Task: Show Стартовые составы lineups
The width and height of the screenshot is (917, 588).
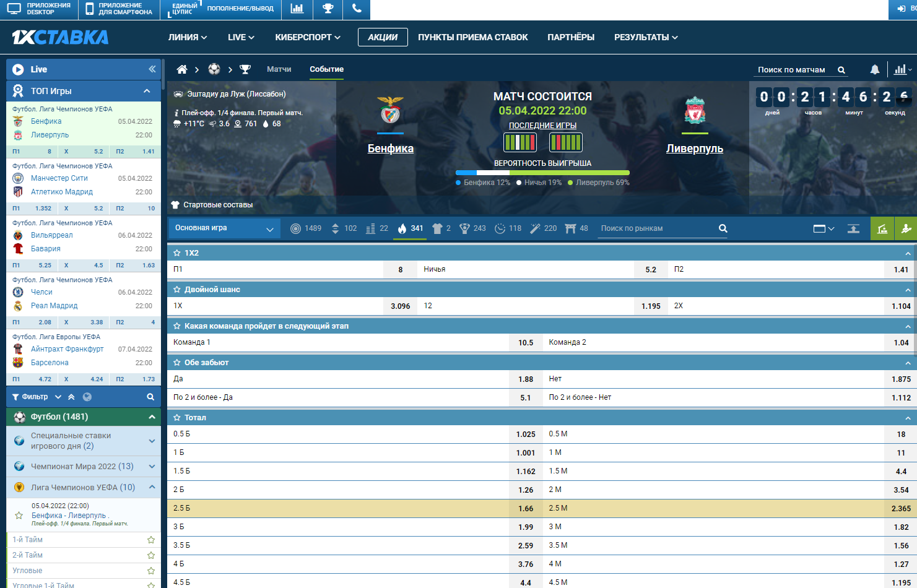Action: click(212, 205)
